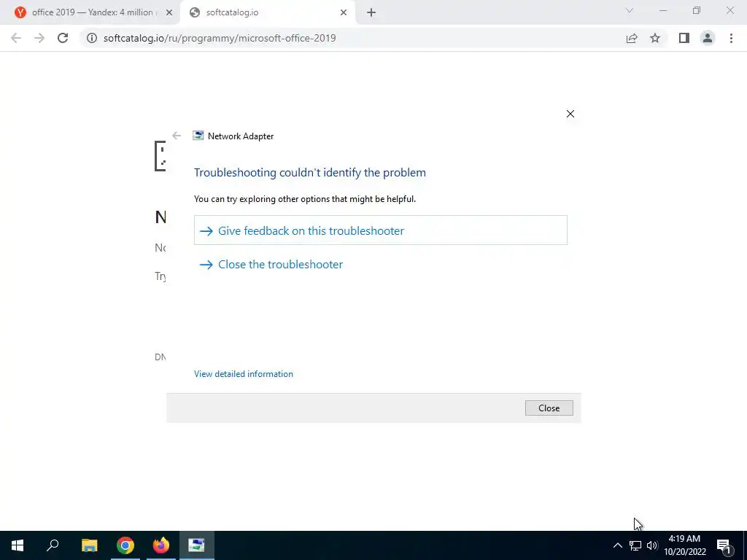The height and width of the screenshot is (560, 747).
Task: Launch Firefox from the taskbar
Action: coord(161,545)
